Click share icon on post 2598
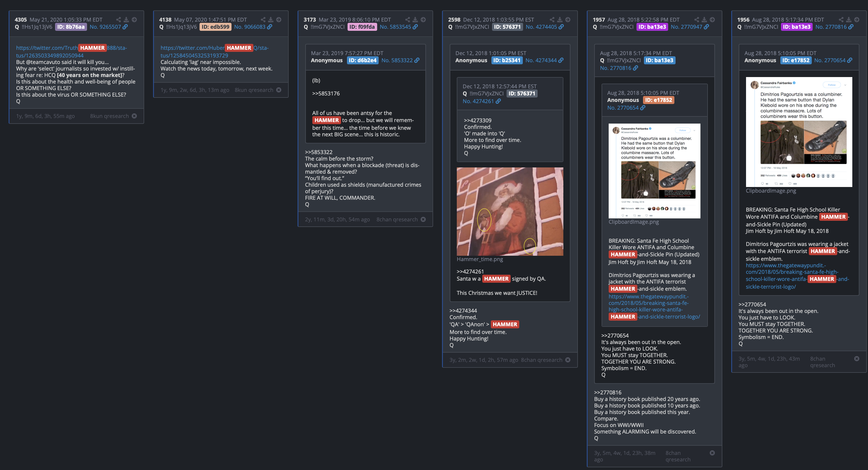This screenshot has width=868, height=470. point(552,20)
